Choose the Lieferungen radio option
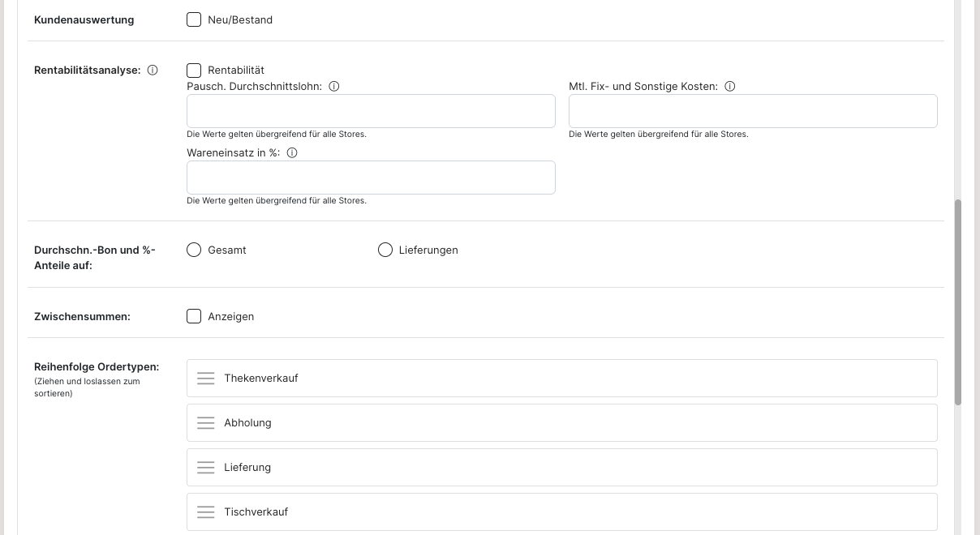The width and height of the screenshot is (980, 535). coord(385,250)
